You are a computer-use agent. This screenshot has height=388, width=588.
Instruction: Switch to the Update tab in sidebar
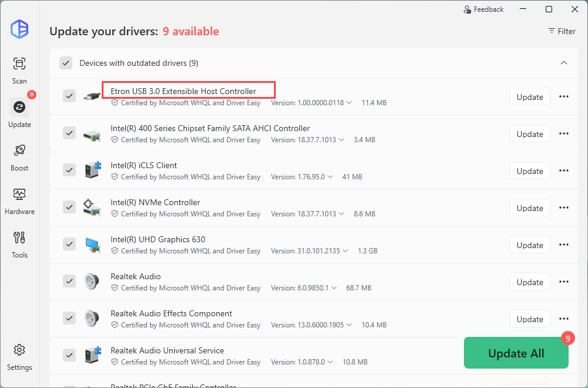[19, 108]
